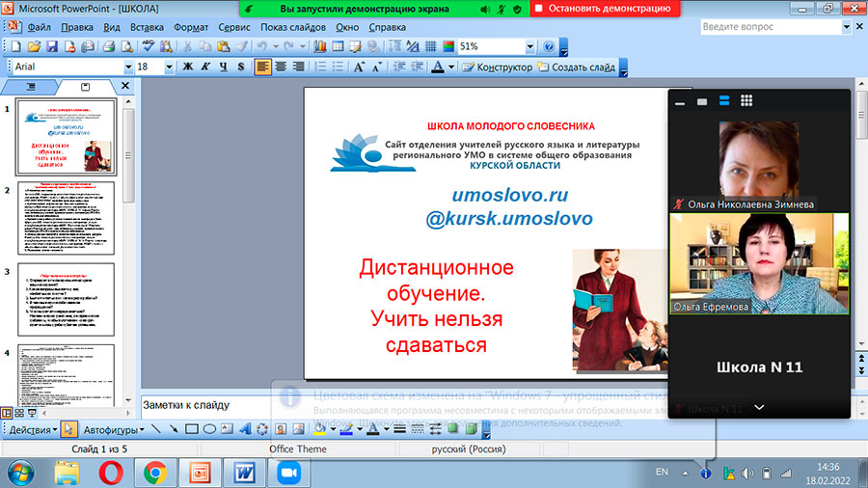Insert WordArt from drawing toolbar
This screenshot has width=868, height=488.
click(245, 429)
